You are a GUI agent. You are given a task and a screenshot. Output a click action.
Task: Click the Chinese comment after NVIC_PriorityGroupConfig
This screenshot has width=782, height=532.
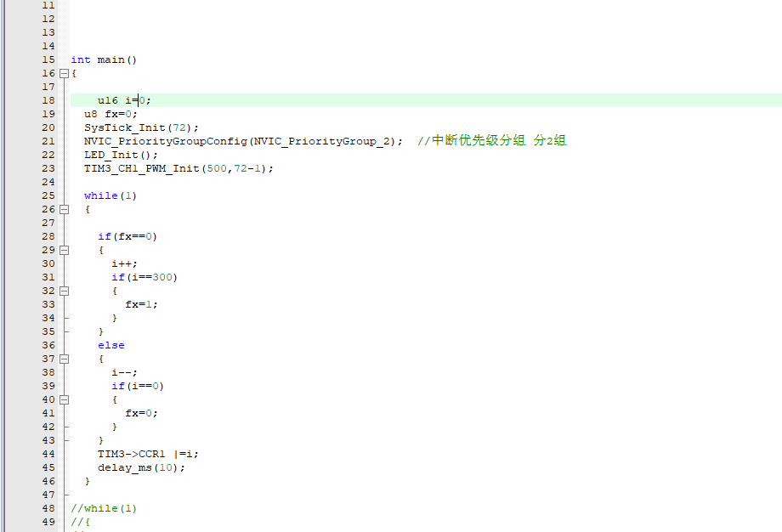coord(491,141)
